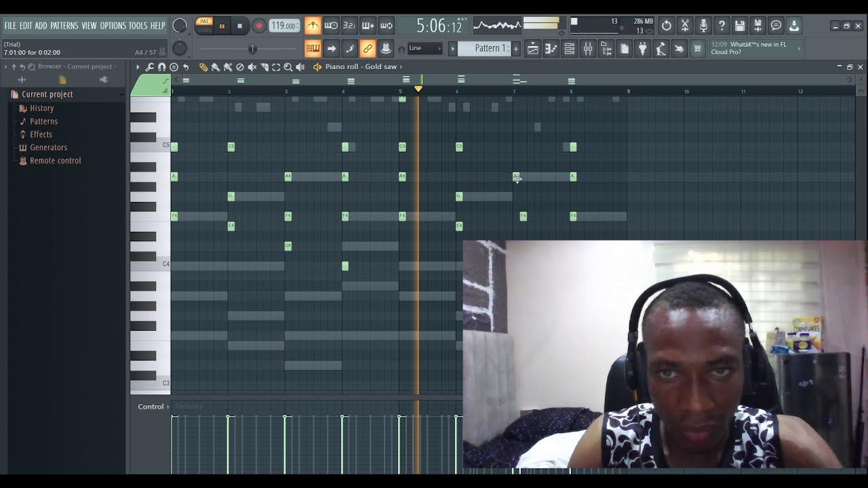
Task: Open the shopping cart icon
Action: point(697,48)
